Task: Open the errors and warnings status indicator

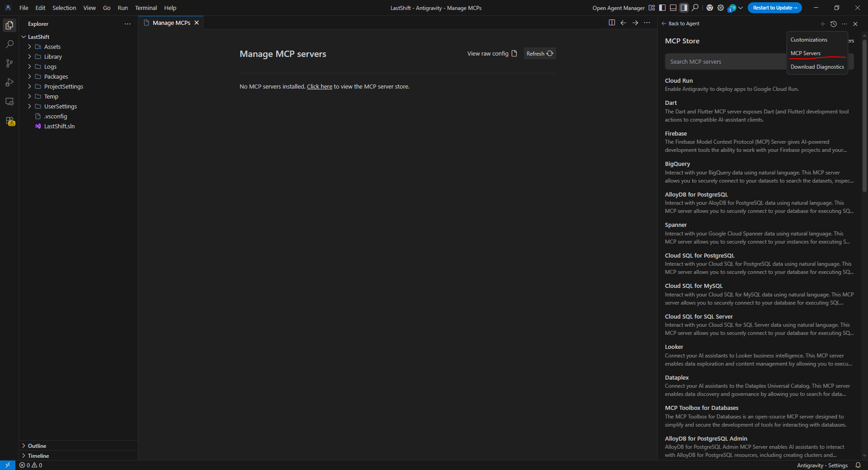Action: point(31,465)
